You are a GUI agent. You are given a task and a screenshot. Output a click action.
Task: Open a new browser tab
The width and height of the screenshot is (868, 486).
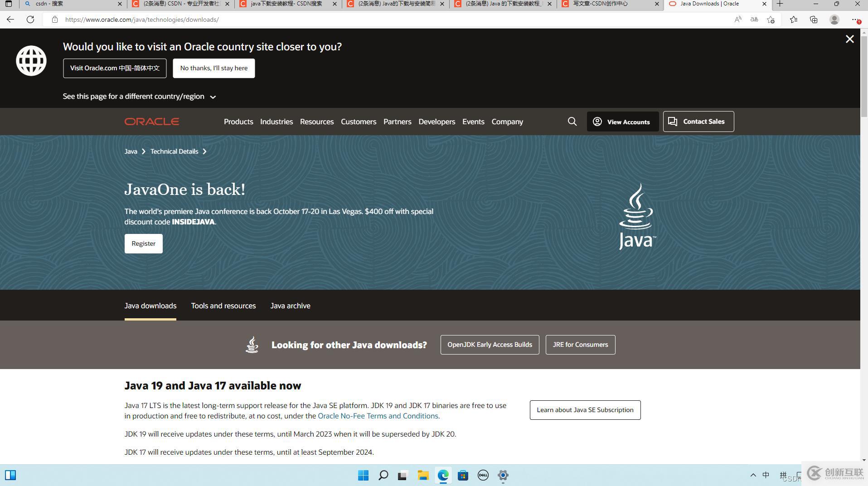780,4
